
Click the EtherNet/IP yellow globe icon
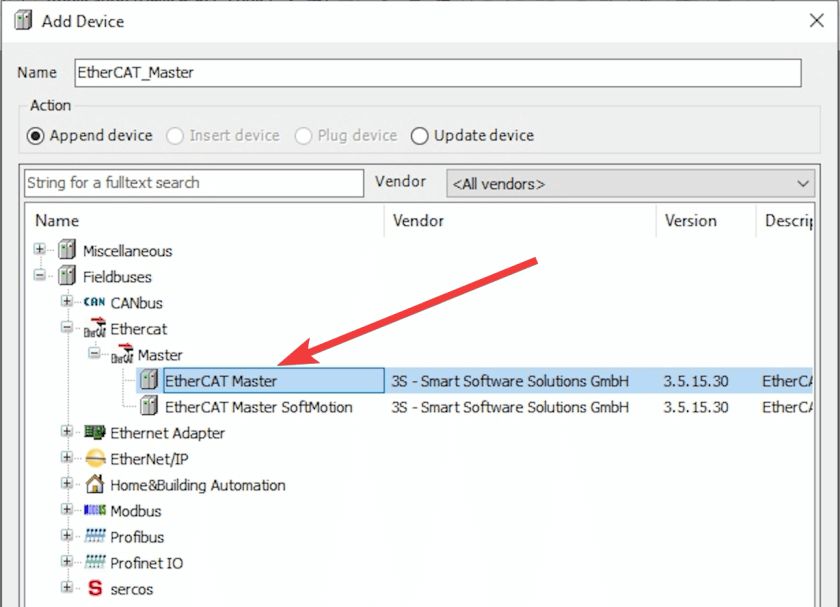click(95, 459)
